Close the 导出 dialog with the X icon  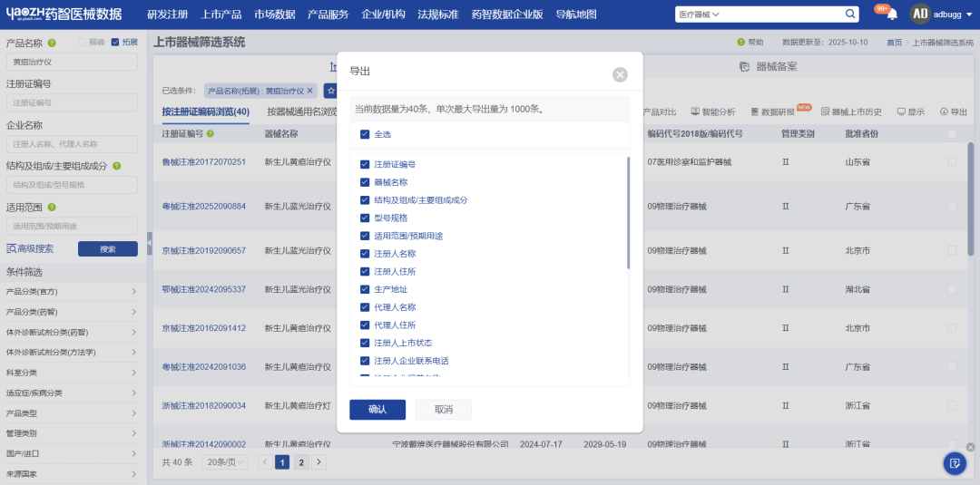pyautogui.click(x=620, y=75)
